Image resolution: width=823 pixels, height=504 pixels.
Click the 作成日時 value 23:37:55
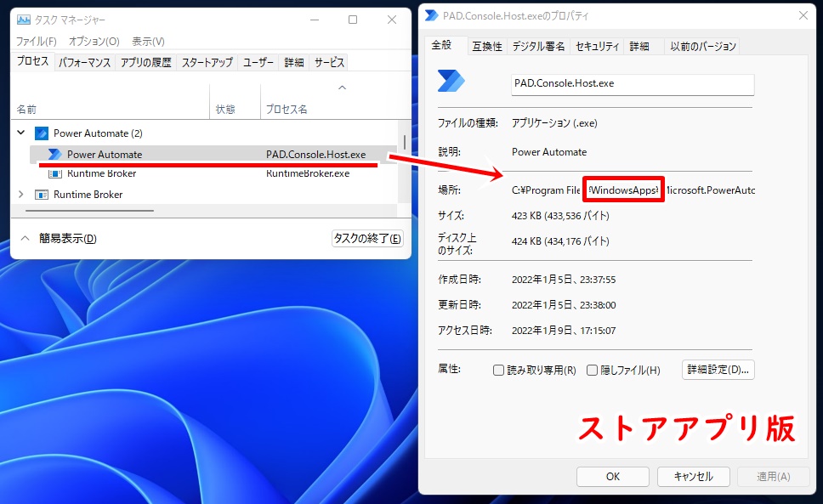(564, 280)
